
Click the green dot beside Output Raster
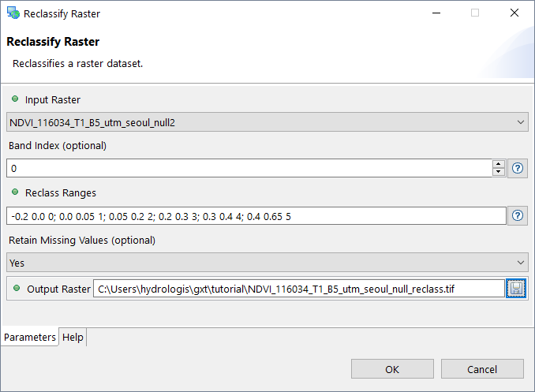17,289
